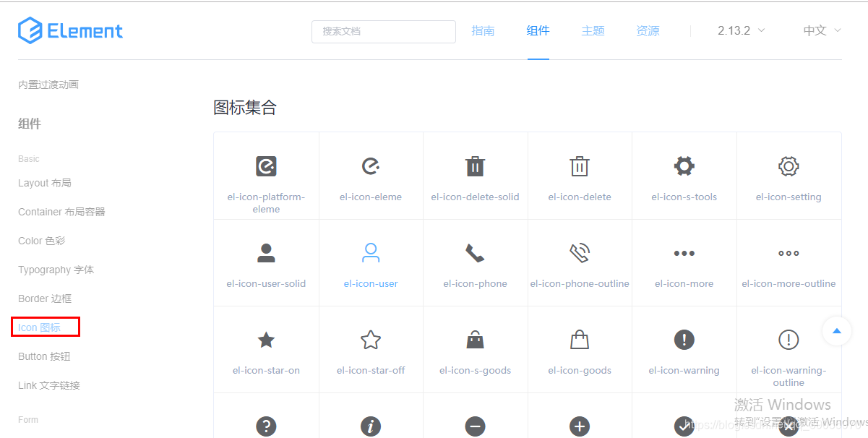Click the Element logo
This screenshot has height=438, width=868.
click(x=71, y=30)
